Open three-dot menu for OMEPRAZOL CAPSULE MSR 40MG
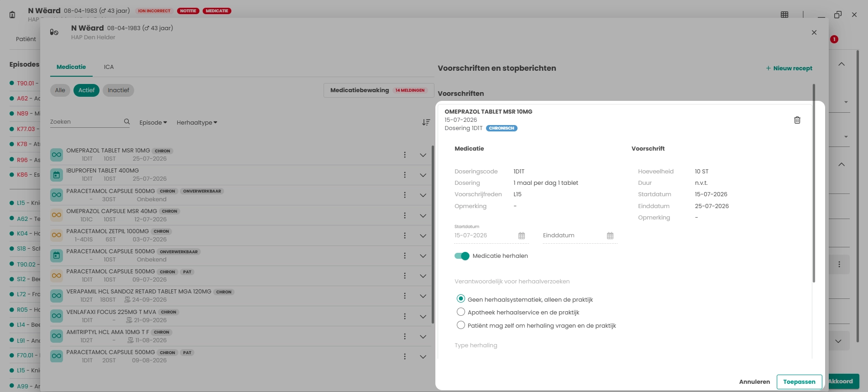Image resolution: width=868 pixels, height=392 pixels. point(404,215)
